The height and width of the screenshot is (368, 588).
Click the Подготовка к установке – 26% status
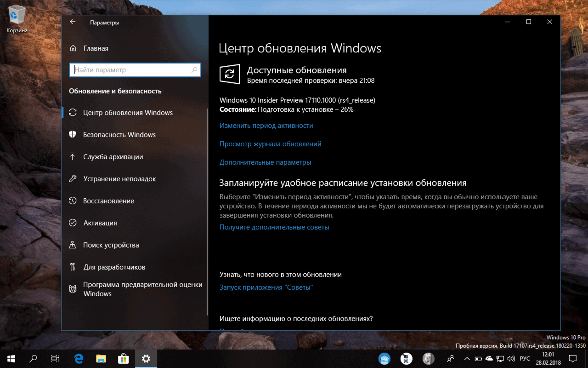pos(306,109)
